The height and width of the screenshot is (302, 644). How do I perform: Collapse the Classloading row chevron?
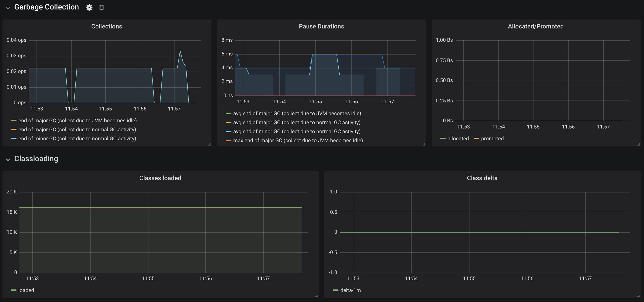[8, 160]
